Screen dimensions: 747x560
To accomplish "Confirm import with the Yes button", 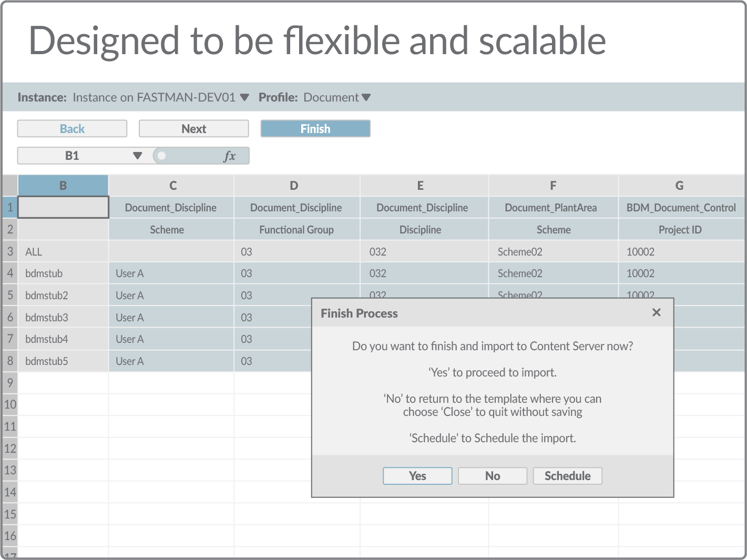I will 417,476.
